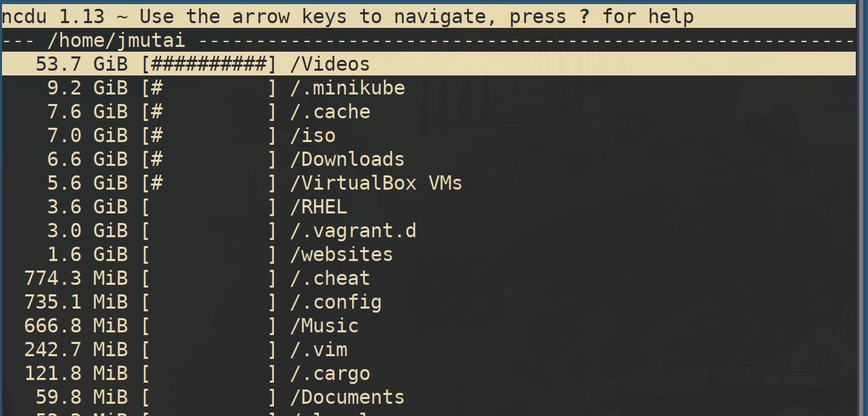Select the /.cache folder entry
The image size is (868, 416).
pos(330,111)
